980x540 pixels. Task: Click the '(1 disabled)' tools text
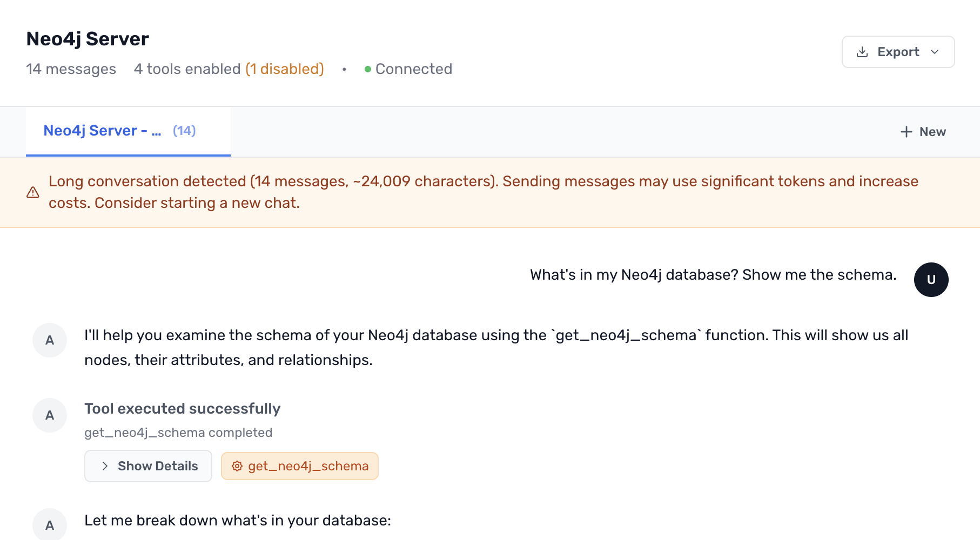coord(285,69)
